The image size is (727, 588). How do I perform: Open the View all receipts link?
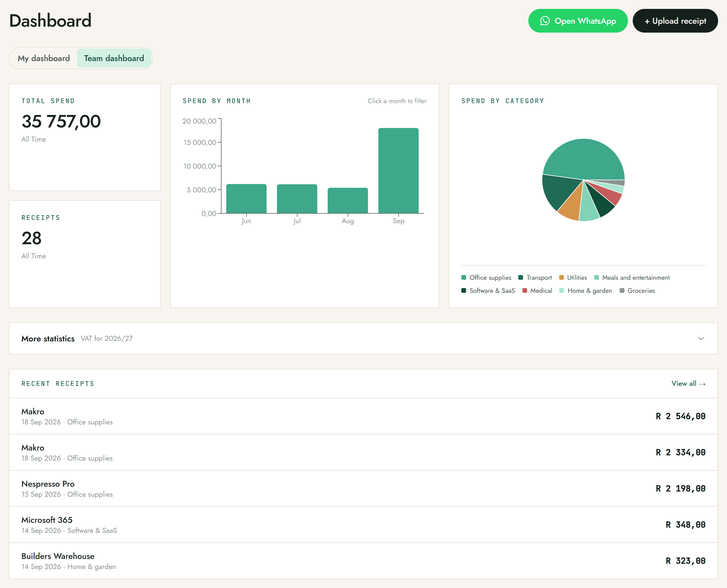[688, 384]
